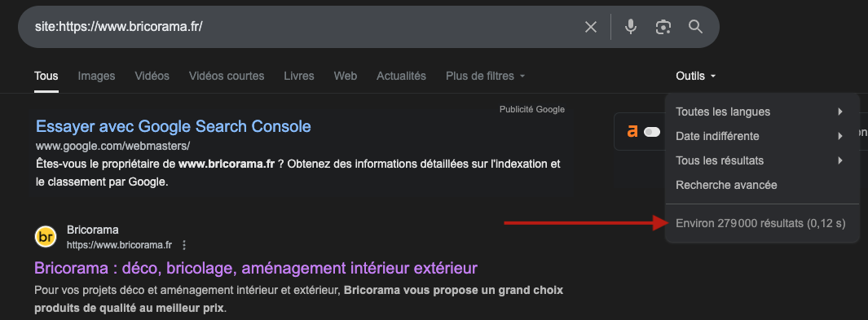Switch to the Livres tab

point(299,77)
